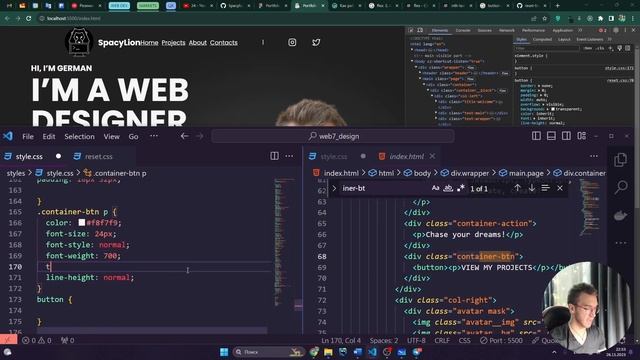
Task: Open the #f8f7f9 color swatch picker
Action: pyautogui.click(x=82, y=222)
